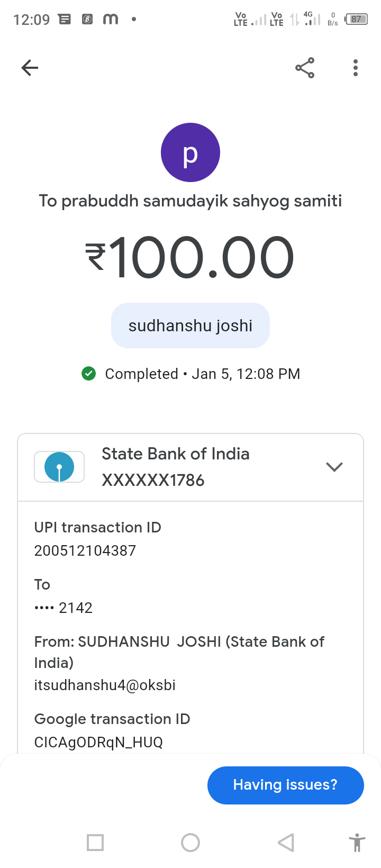
Task: Tap the back arrow icon
Action: 30,68
